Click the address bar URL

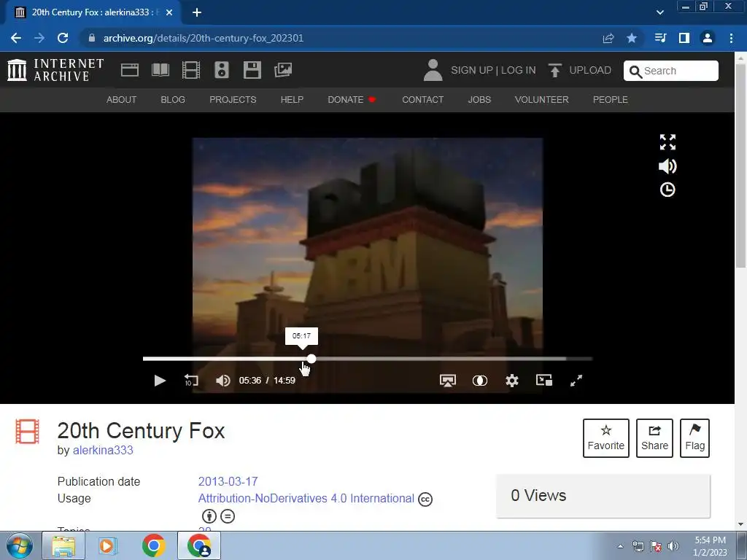tap(204, 38)
